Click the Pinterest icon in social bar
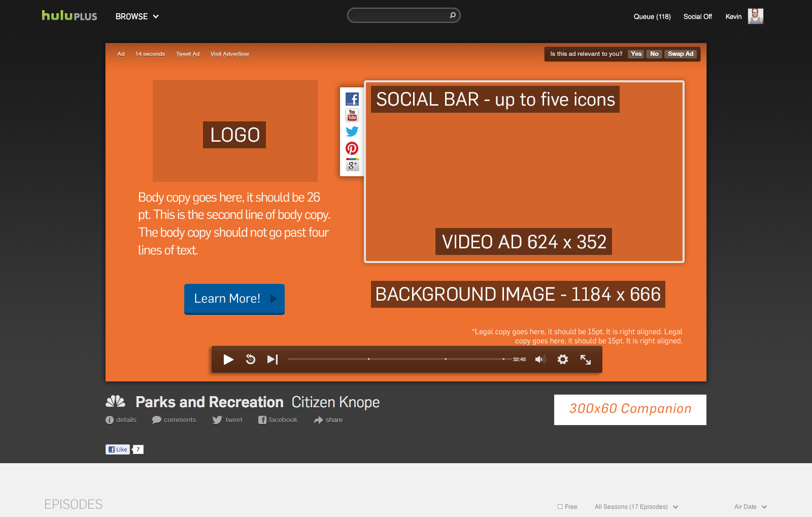The height and width of the screenshot is (517, 812). tap(352, 148)
